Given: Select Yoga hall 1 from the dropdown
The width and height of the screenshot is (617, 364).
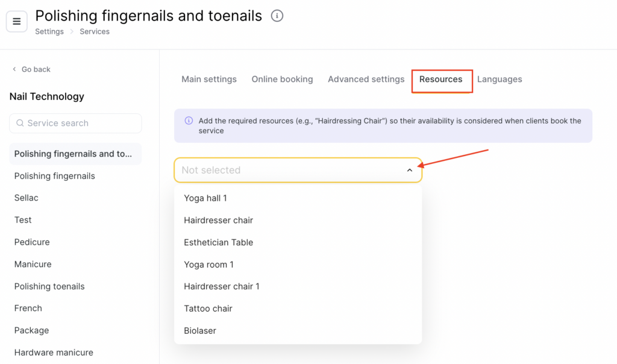Looking at the screenshot, I should (205, 198).
